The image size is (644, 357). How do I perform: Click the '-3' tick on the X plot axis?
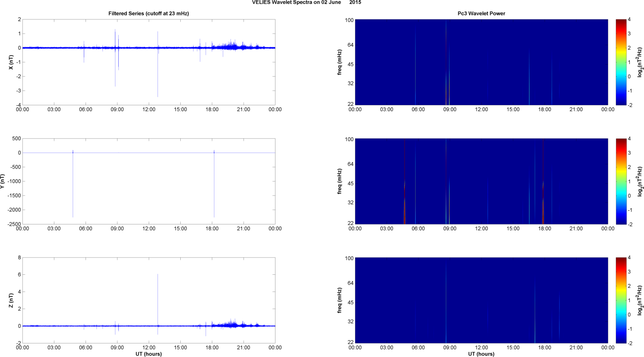tap(19, 91)
